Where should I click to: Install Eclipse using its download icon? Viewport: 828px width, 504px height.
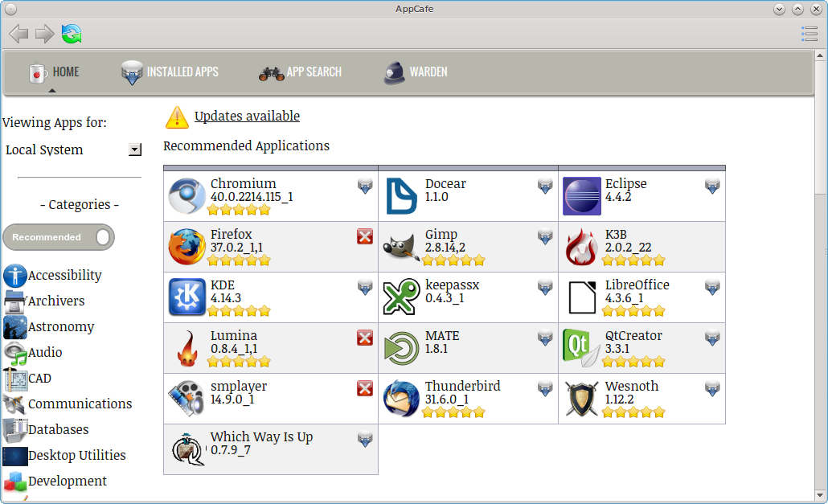[x=712, y=186]
